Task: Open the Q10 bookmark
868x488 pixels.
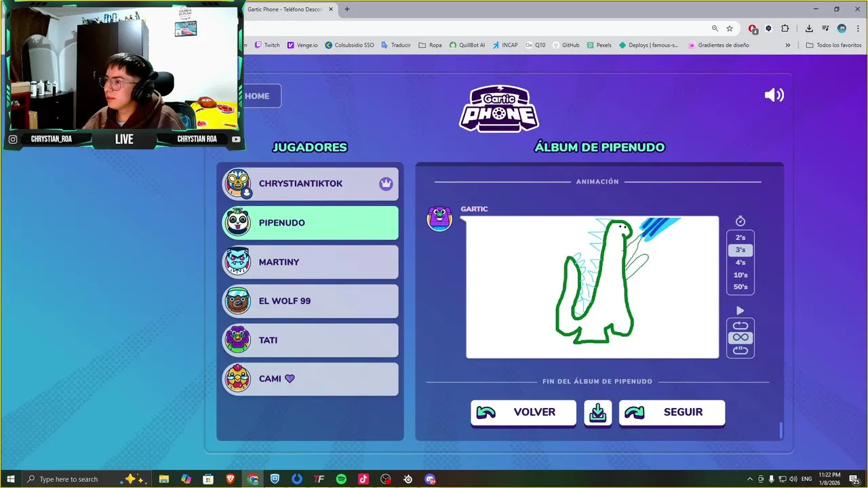Action: pyautogui.click(x=535, y=45)
